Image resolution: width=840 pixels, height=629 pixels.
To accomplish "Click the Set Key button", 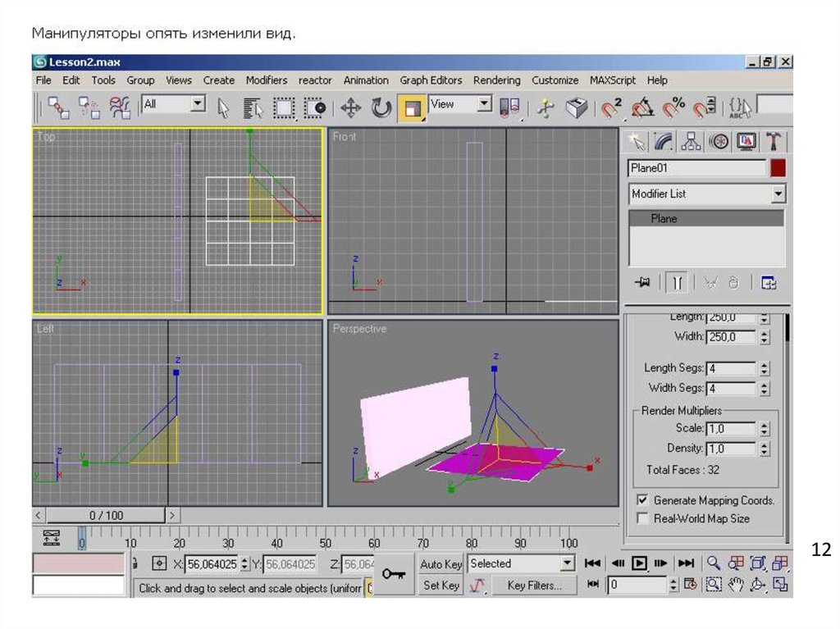I will (x=441, y=586).
